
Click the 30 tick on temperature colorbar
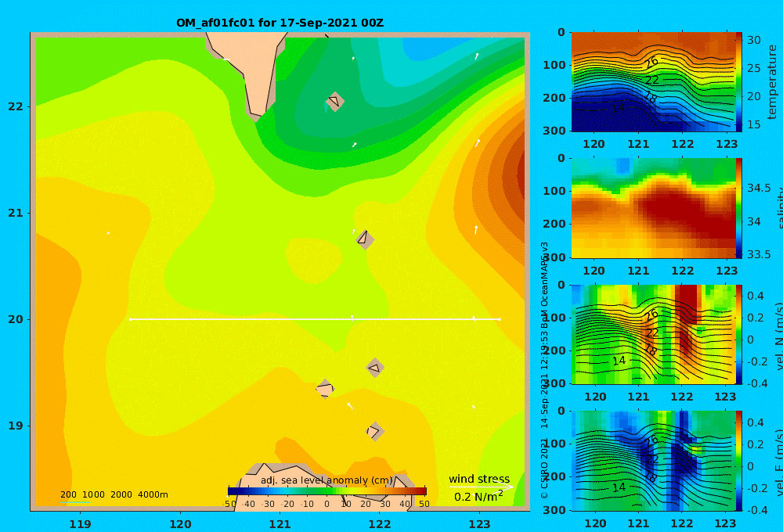point(753,39)
